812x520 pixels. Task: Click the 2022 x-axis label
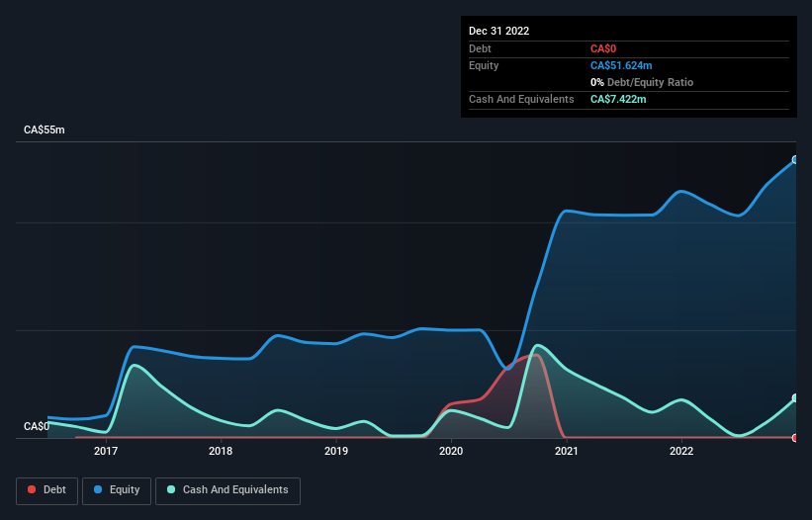point(681,451)
